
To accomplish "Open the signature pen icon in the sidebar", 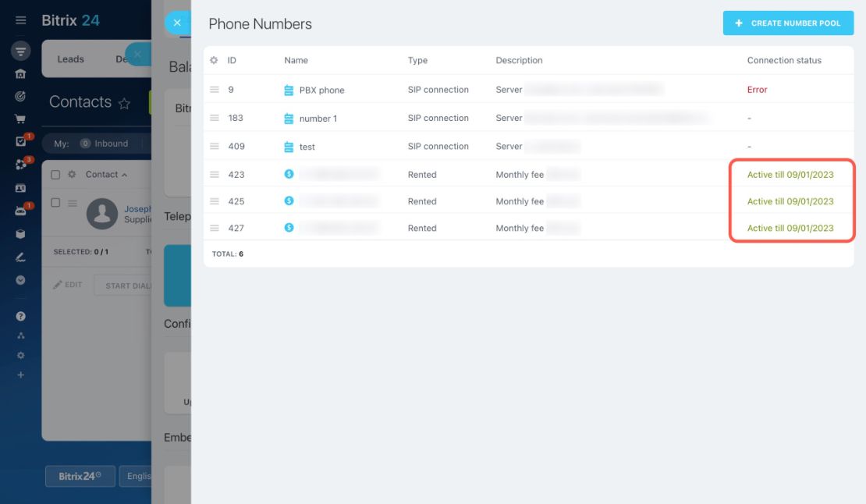I will point(20,257).
